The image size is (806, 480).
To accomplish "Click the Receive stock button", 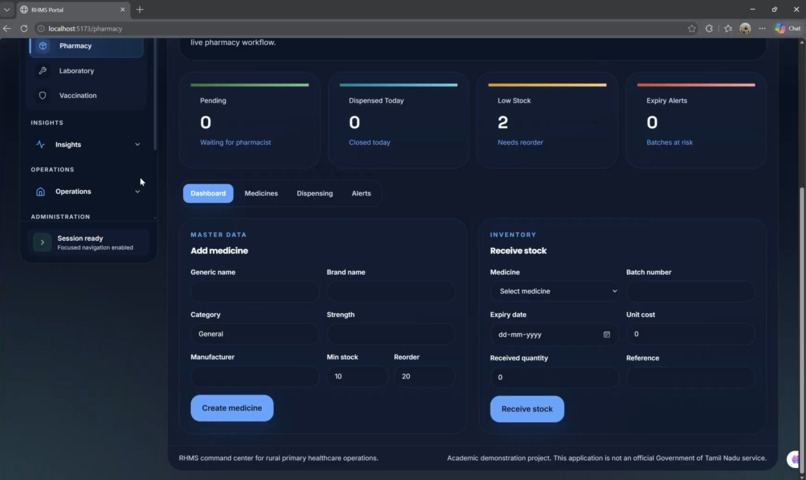I will click(x=527, y=409).
